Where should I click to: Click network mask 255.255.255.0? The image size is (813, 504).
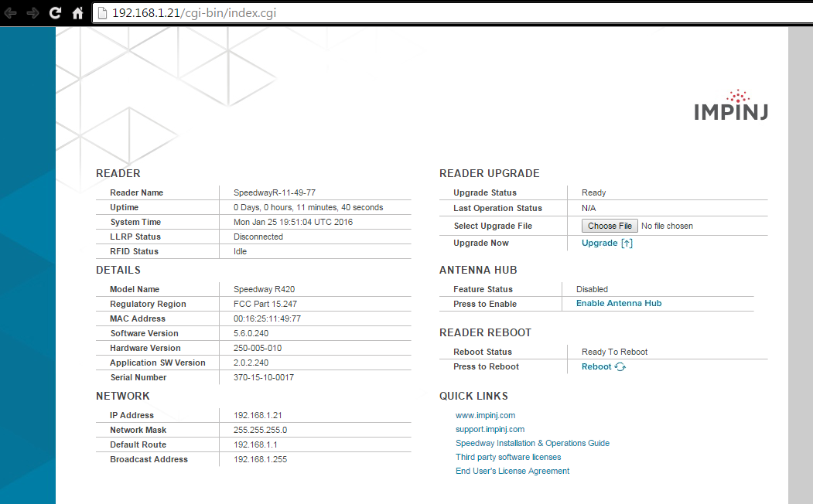pos(260,430)
